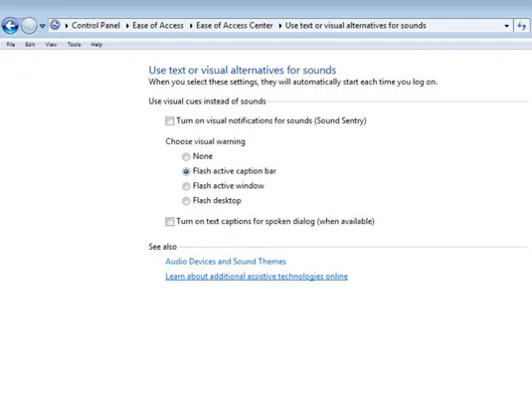Go to Ease of Access Center breadcrumb
Screen dimensions: 532x398
[x=234, y=26]
